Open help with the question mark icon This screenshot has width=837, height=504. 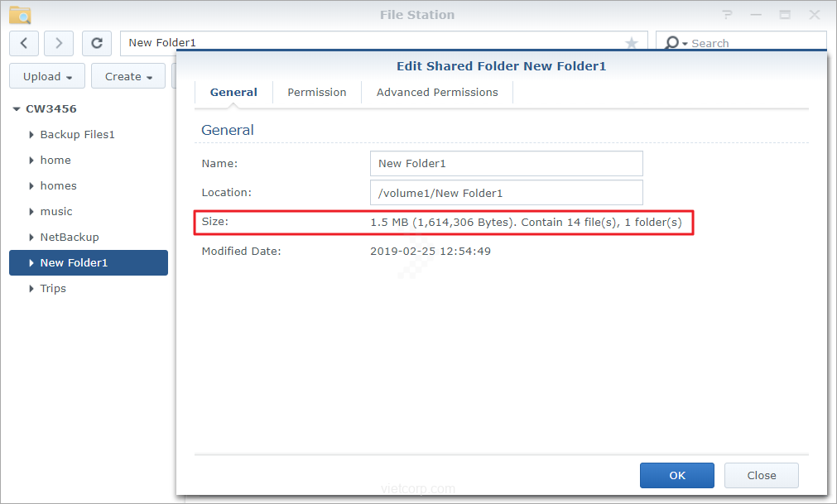(727, 15)
